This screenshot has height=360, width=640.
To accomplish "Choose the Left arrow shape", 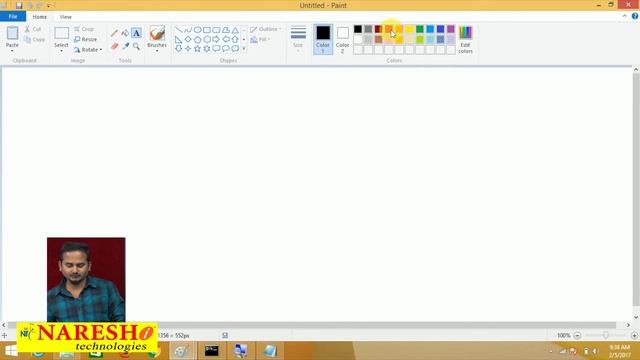I will 225,40.
